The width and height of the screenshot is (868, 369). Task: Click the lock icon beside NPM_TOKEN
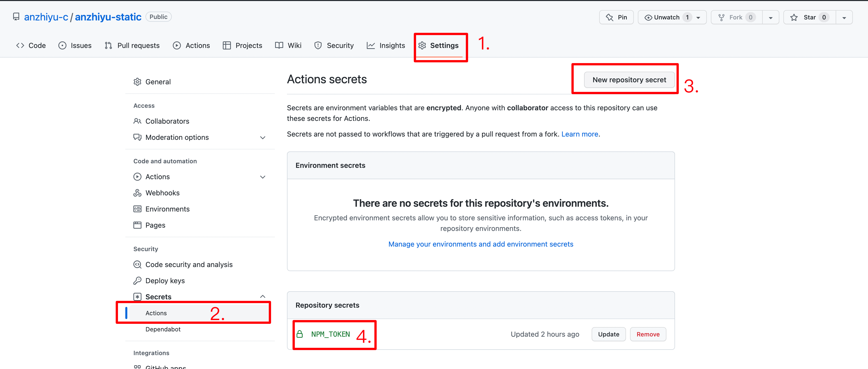click(300, 334)
